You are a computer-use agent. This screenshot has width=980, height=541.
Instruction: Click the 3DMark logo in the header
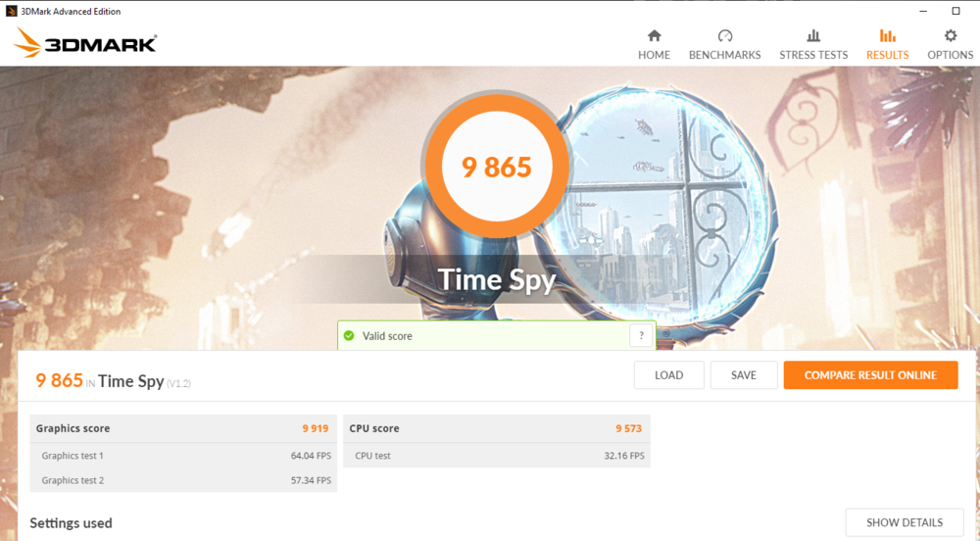click(x=85, y=43)
